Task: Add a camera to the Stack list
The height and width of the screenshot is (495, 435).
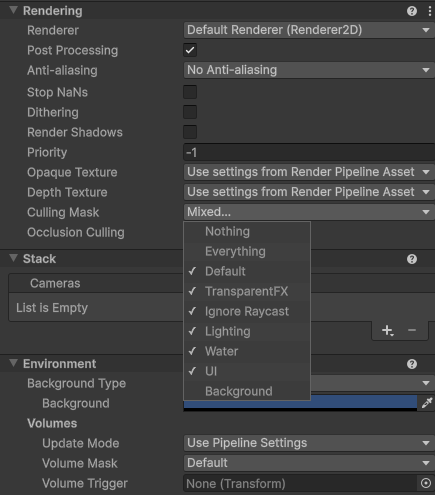Action: point(387,331)
